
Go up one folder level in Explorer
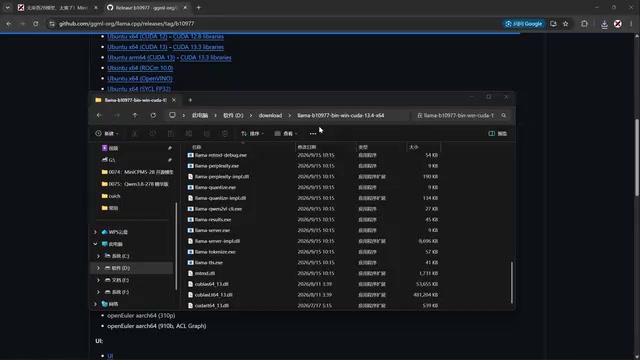(135, 116)
